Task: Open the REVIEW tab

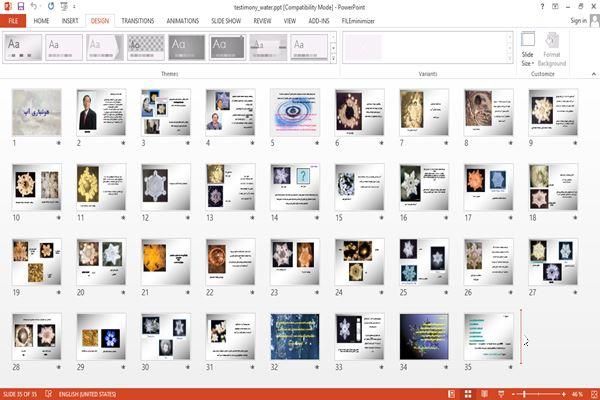Action: [x=262, y=21]
